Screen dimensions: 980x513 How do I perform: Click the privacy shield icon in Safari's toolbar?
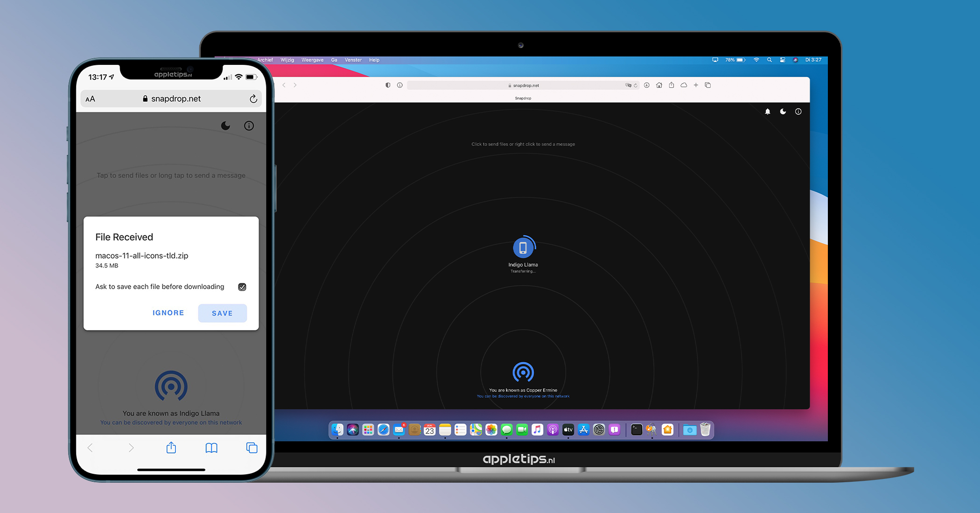[x=388, y=85]
